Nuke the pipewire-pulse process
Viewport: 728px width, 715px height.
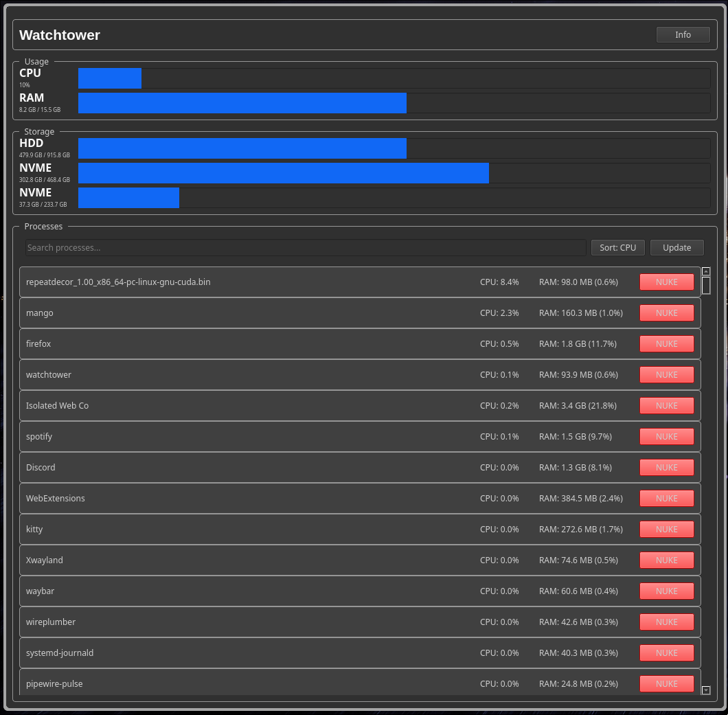click(666, 683)
